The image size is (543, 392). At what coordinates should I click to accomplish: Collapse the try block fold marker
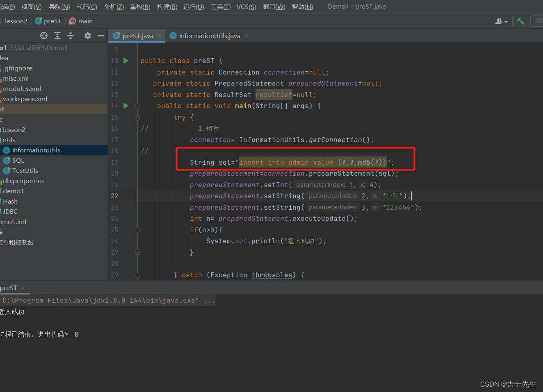(x=138, y=118)
